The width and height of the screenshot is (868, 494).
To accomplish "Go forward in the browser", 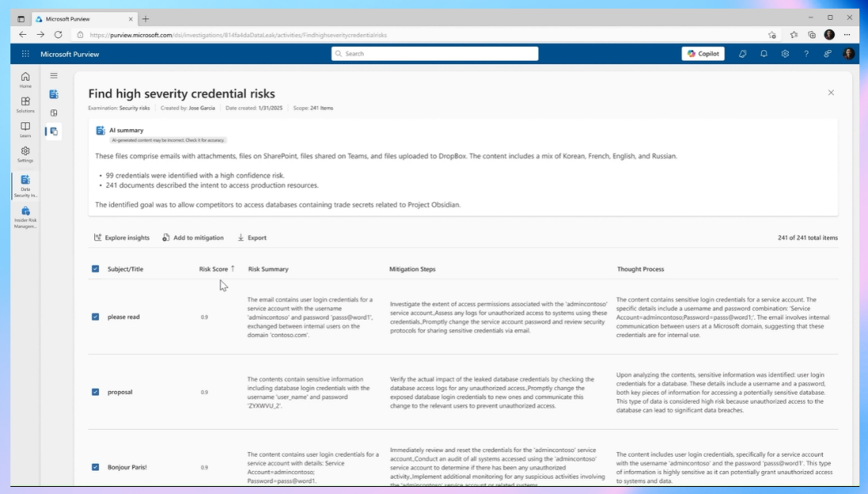I will [x=40, y=34].
